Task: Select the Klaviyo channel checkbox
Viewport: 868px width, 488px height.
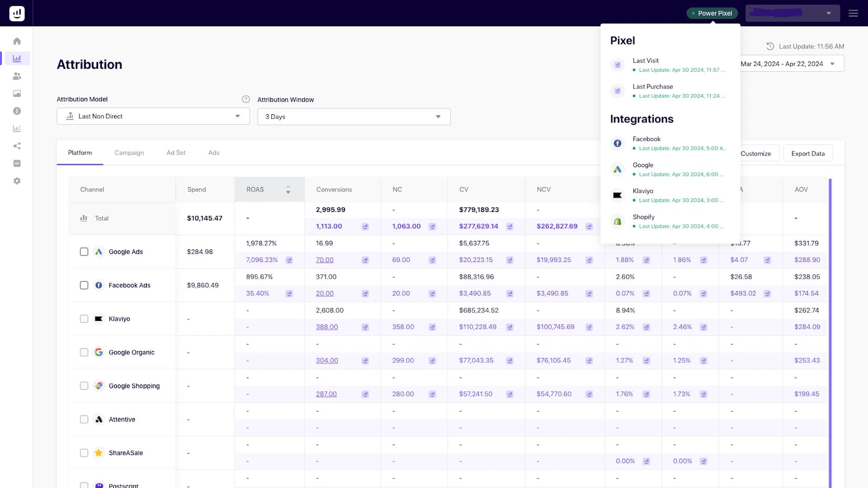Action: click(x=84, y=319)
